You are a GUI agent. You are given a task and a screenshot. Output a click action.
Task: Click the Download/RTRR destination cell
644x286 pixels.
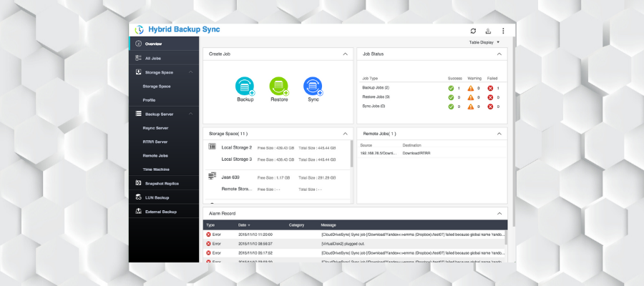click(416, 153)
